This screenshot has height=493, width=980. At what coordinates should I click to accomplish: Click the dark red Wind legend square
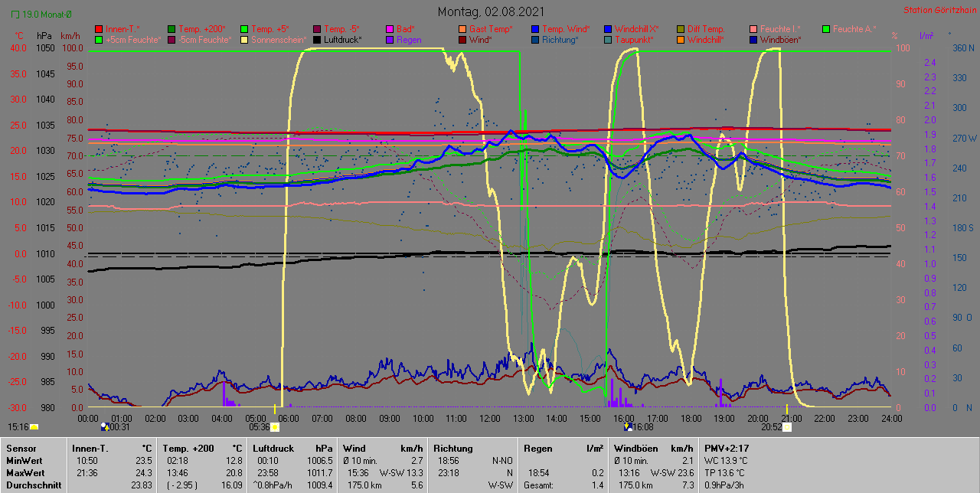click(x=462, y=39)
